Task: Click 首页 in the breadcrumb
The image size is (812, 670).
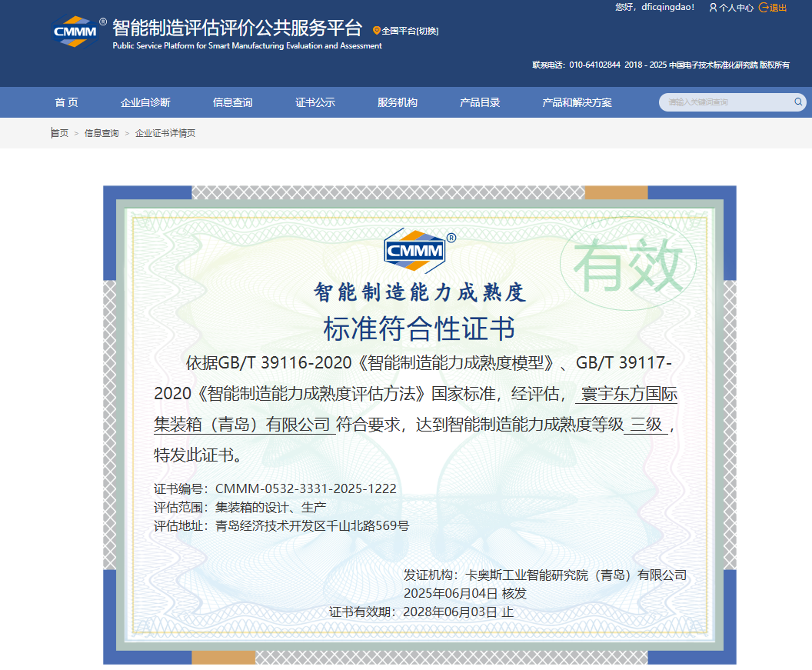Action: coord(59,133)
